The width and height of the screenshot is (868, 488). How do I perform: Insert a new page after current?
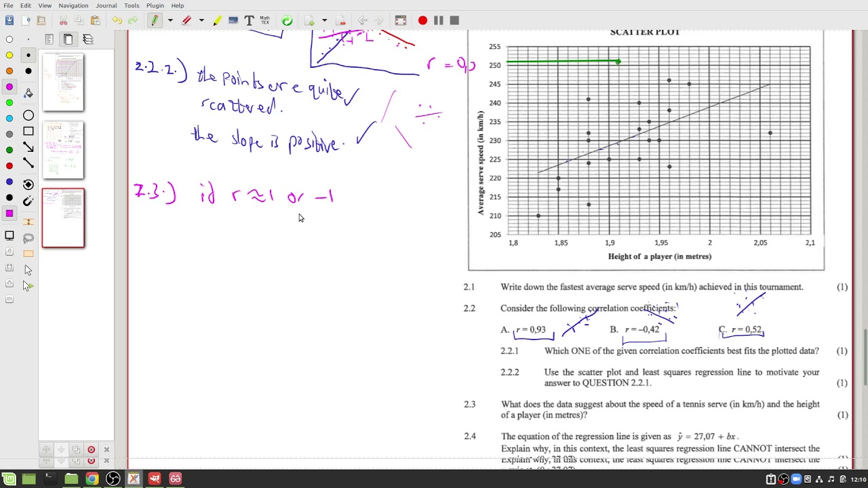click(310, 20)
